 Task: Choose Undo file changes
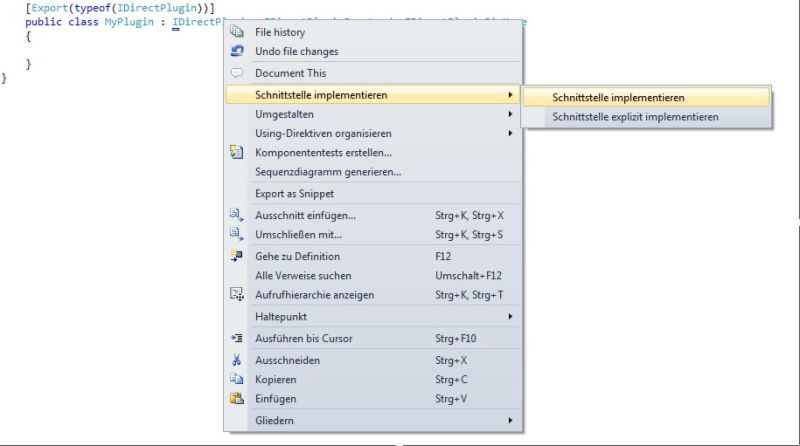point(373,51)
